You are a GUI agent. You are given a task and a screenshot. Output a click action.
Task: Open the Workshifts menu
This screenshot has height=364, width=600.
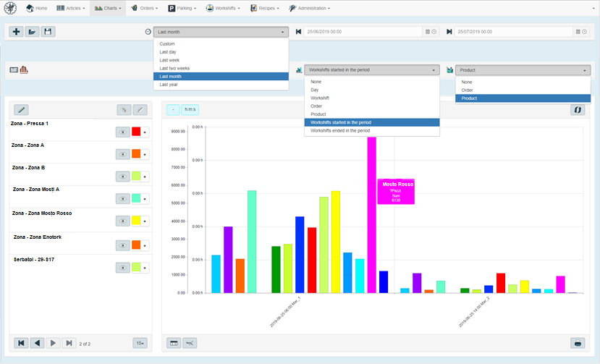[x=223, y=8]
